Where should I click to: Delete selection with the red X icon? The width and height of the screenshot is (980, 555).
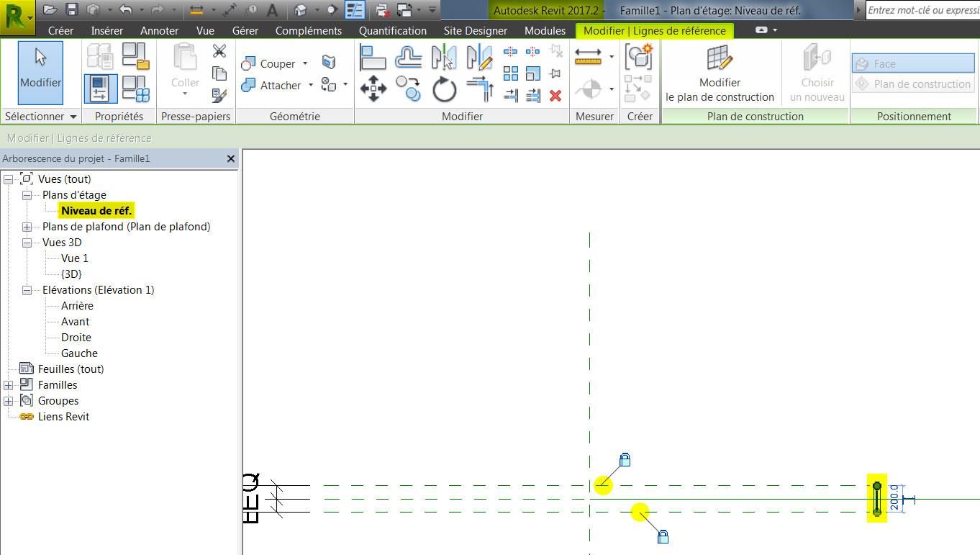tap(555, 95)
